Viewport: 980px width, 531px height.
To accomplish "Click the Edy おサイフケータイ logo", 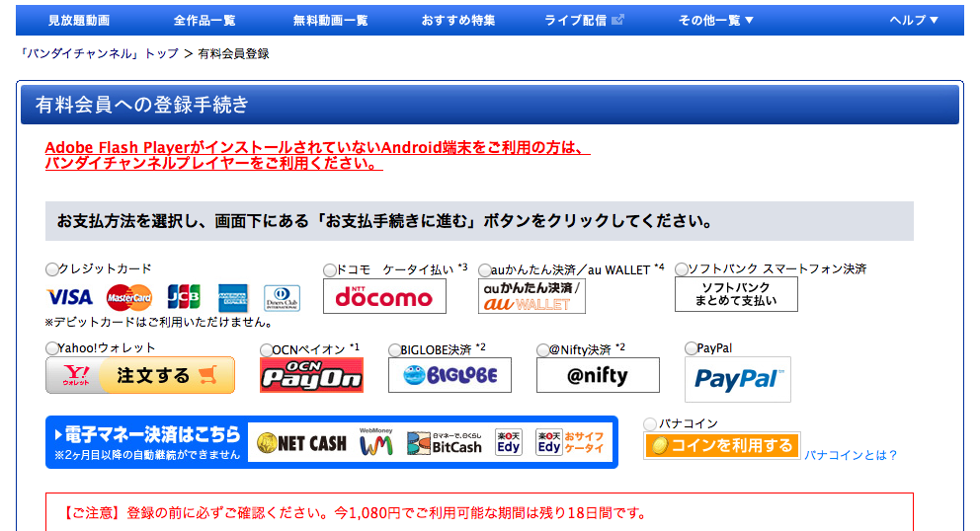I will click(570, 442).
